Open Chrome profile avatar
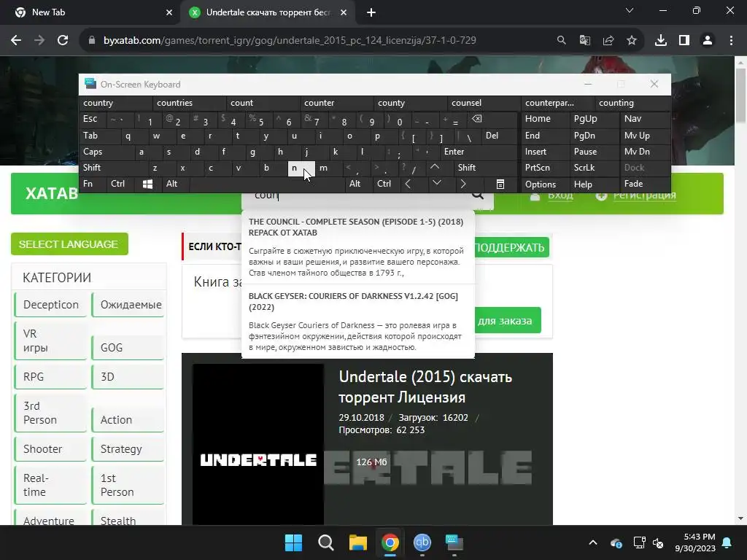 click(x=708, y=41)
